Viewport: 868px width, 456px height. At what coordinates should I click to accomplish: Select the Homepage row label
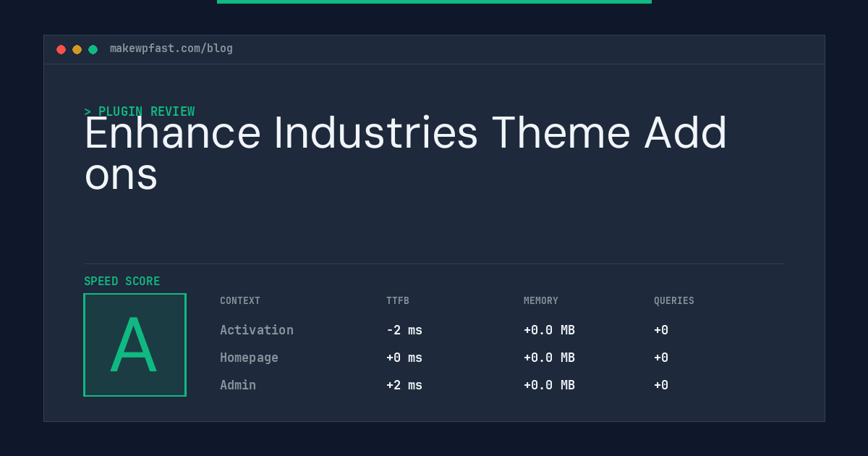coord(249,358)
